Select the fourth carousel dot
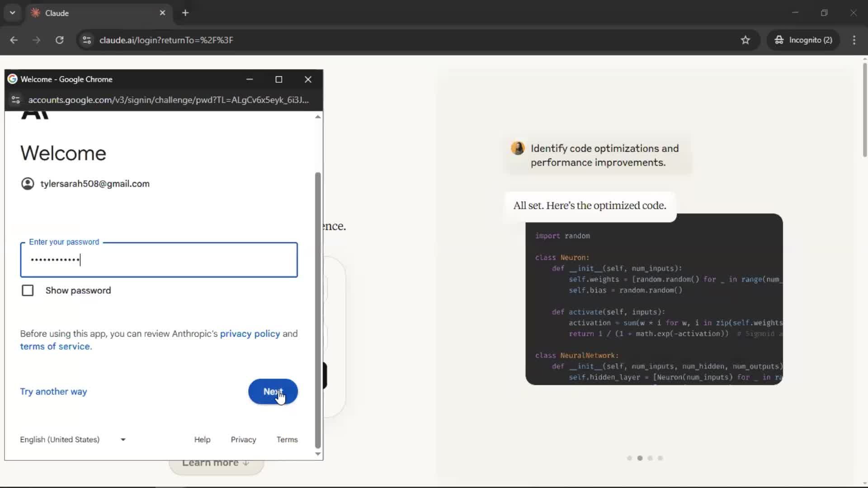This screenshot has height=488, width=868. pos(660,458)
